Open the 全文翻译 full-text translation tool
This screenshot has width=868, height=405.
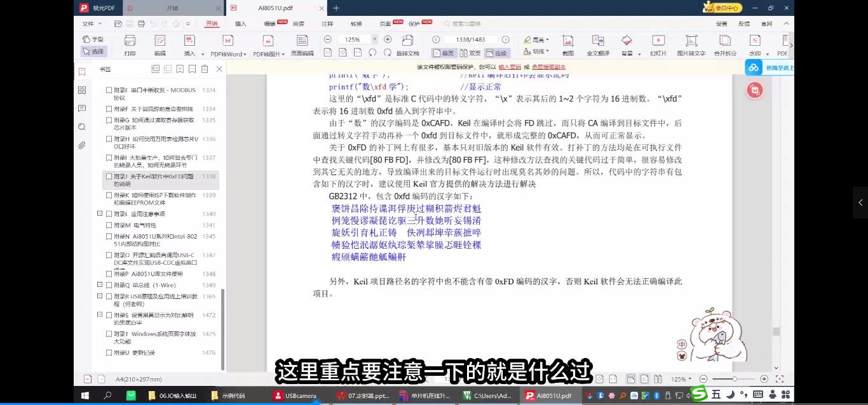tap(599, 46)
